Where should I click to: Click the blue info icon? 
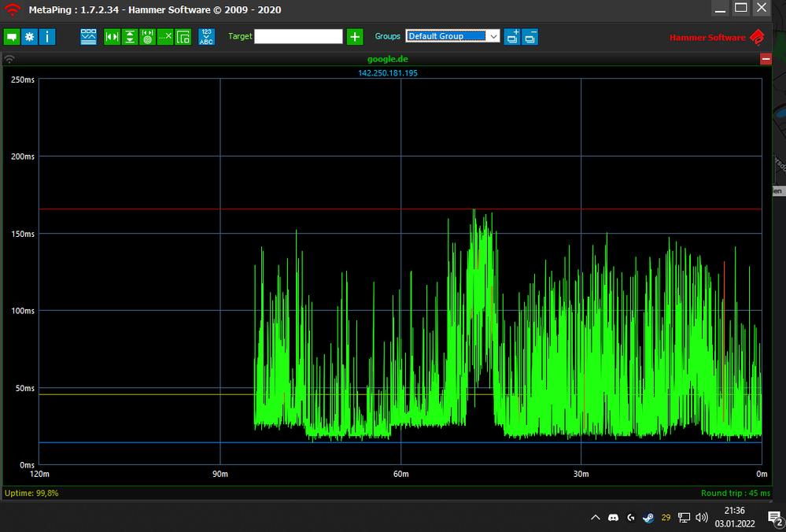pos(47,37)
